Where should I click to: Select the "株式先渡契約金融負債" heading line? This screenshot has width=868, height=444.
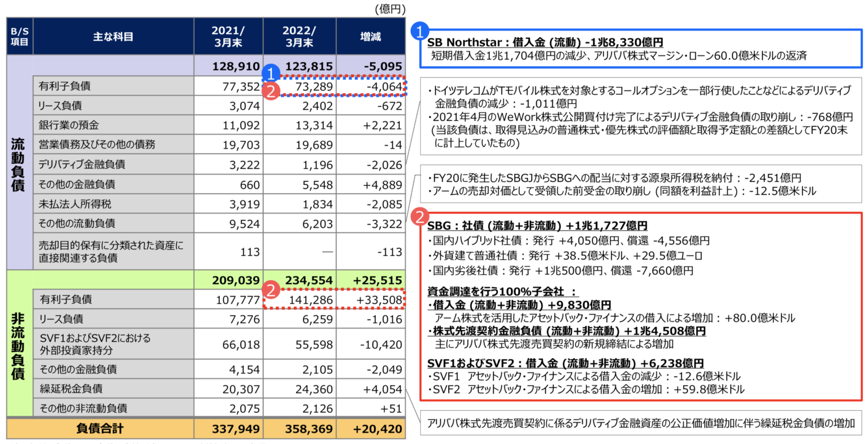567,330
